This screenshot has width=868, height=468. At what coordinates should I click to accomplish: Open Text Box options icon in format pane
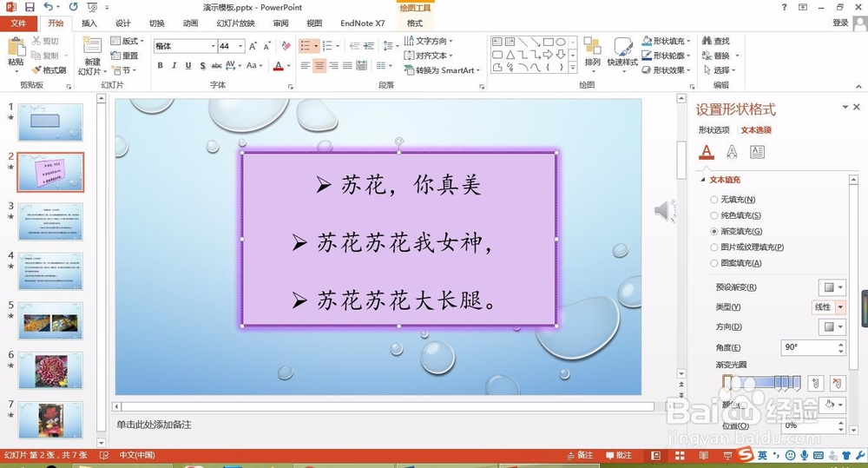[x=757, y=152]
